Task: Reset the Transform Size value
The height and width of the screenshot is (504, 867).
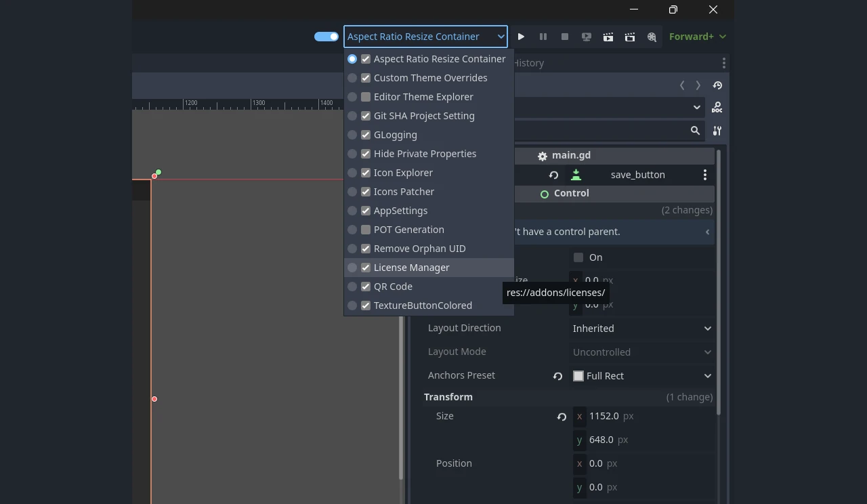Action: 562,417
